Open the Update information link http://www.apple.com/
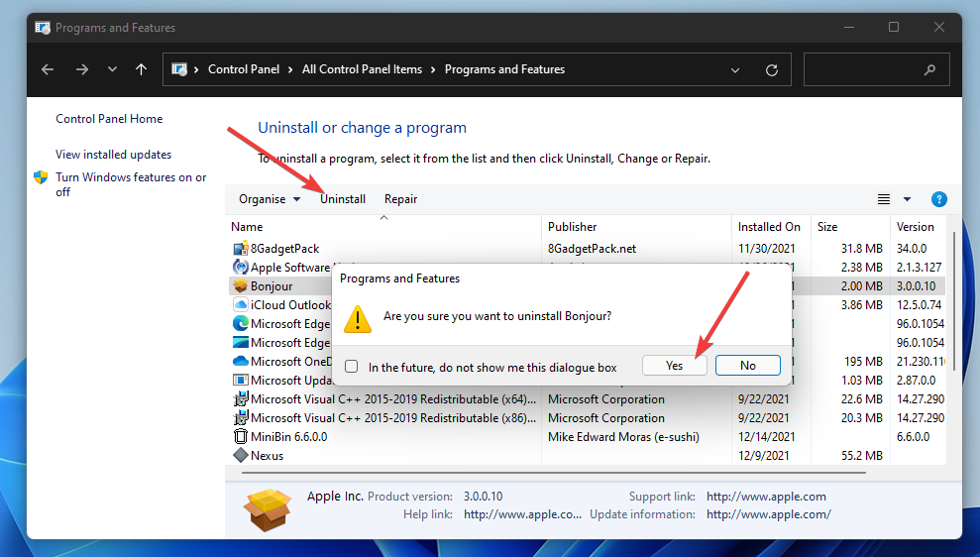 [x=769, y=514]
